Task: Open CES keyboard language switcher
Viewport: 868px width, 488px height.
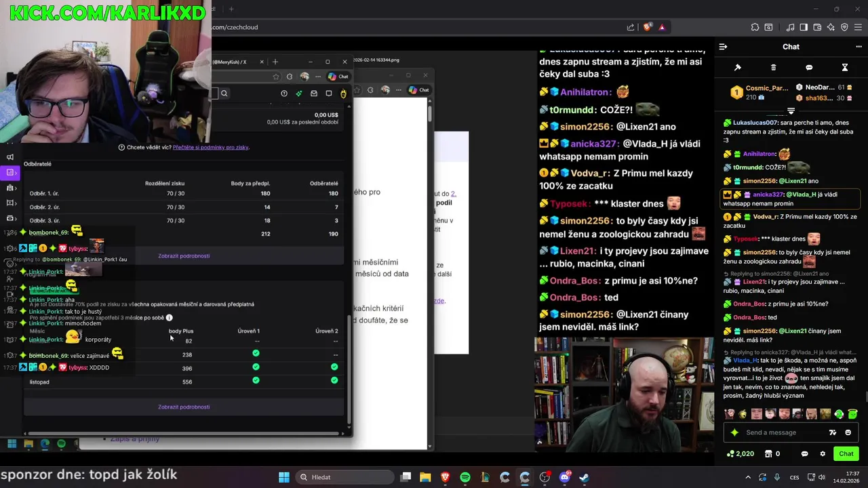Action: point(794,477)
